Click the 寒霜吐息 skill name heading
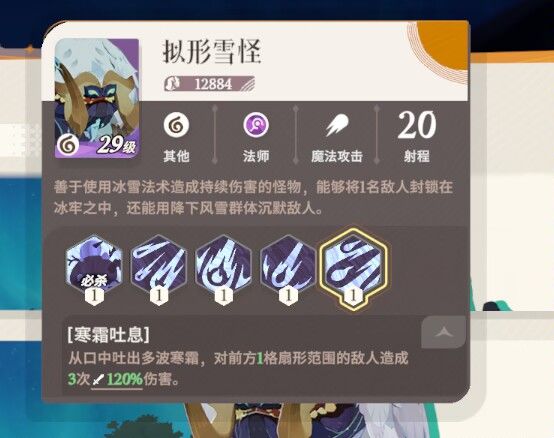 point(108,335)
